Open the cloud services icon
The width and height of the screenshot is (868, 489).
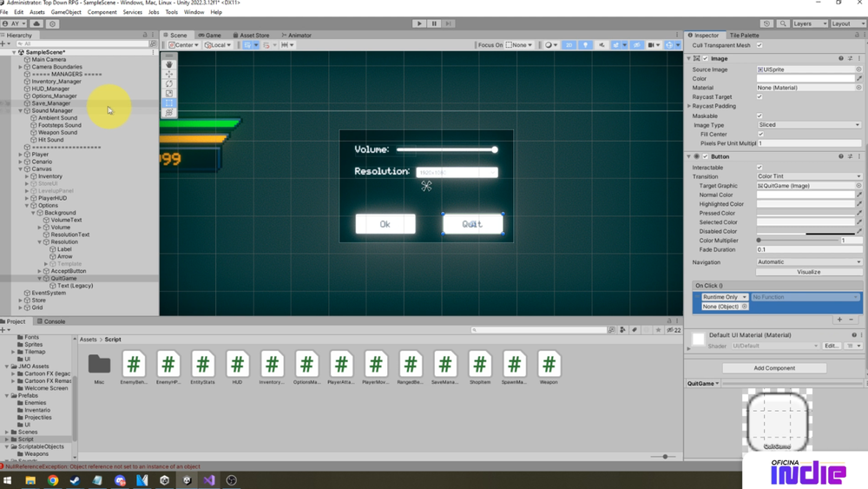(36, 23)
